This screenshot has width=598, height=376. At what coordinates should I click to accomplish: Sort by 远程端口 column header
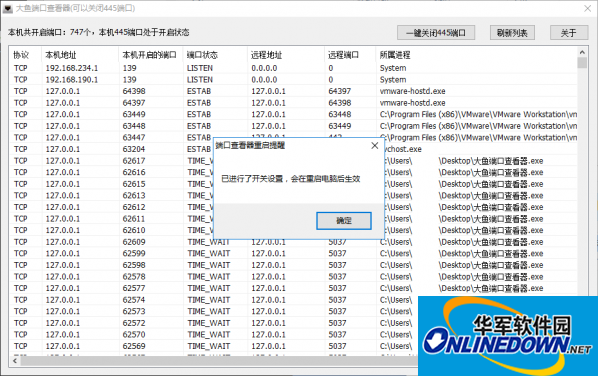pos(350,55)
